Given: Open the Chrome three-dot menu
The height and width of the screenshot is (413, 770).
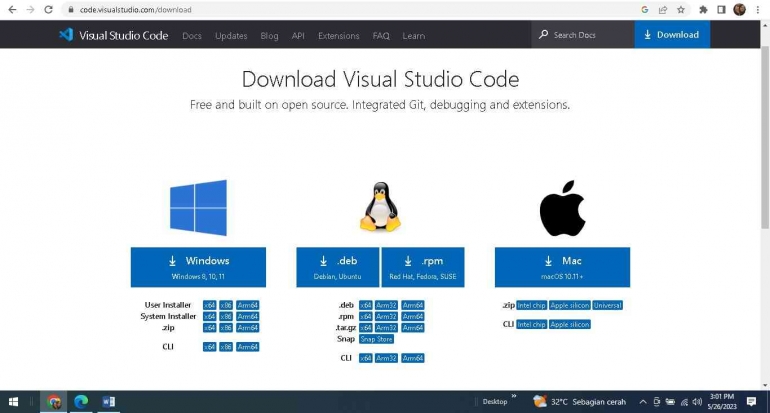Looking at the screenshot, I should (758, 10).
